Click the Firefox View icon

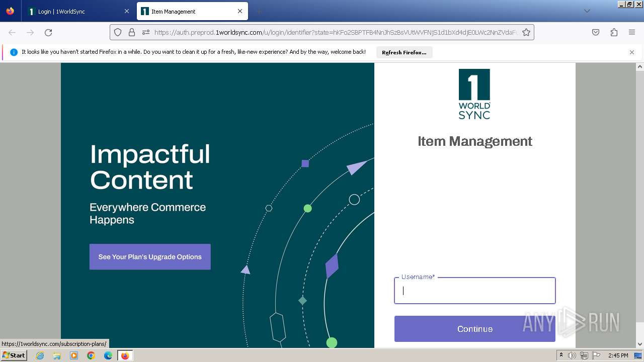pyautogui.click(x=10, y=11)
